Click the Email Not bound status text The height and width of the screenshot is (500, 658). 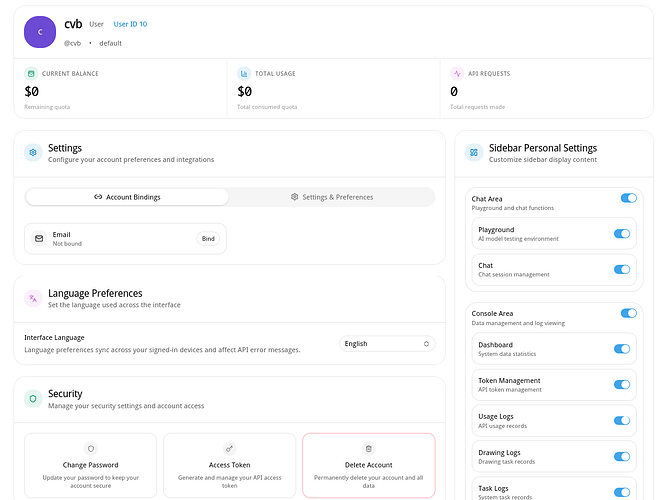(67, 243)
